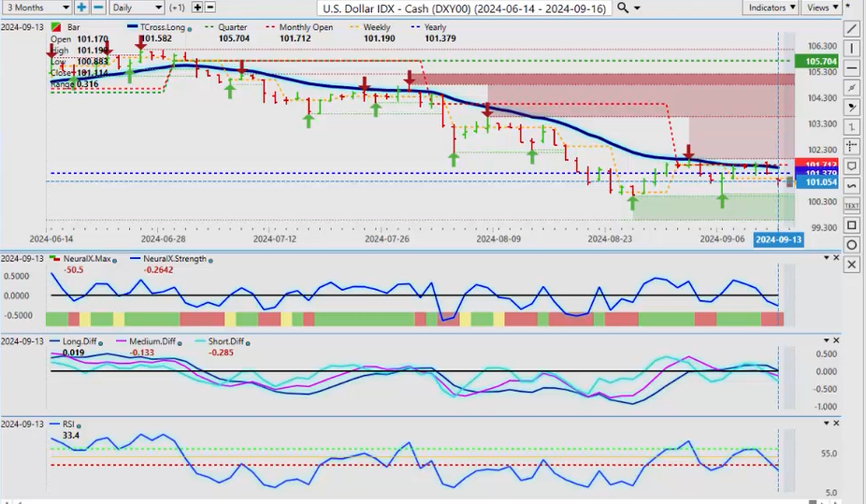Image resolution: width=866 pixels, height=504 pixels.
Task: Click the Medium.Diff settings dot
Action: pyautogui.click(x=180, y=343)
